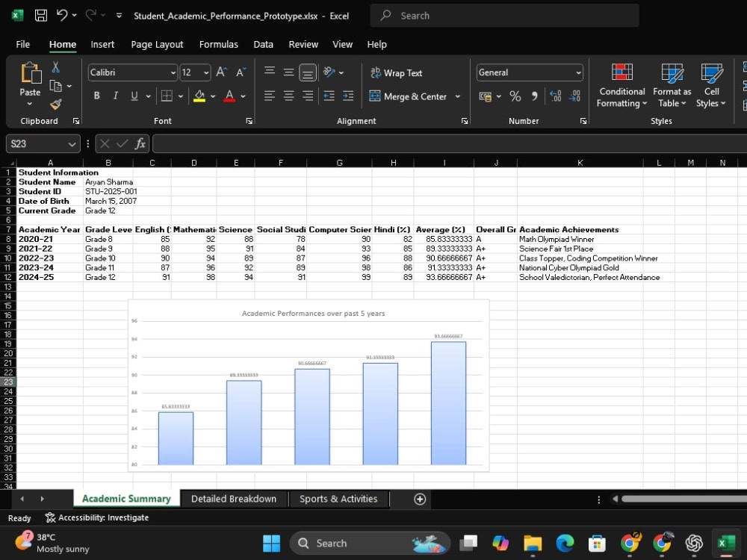Image resolution: width=747 pixels, height=560 pixels.
Task: Add a new sheet with plus icon
Action: (420, 499)
